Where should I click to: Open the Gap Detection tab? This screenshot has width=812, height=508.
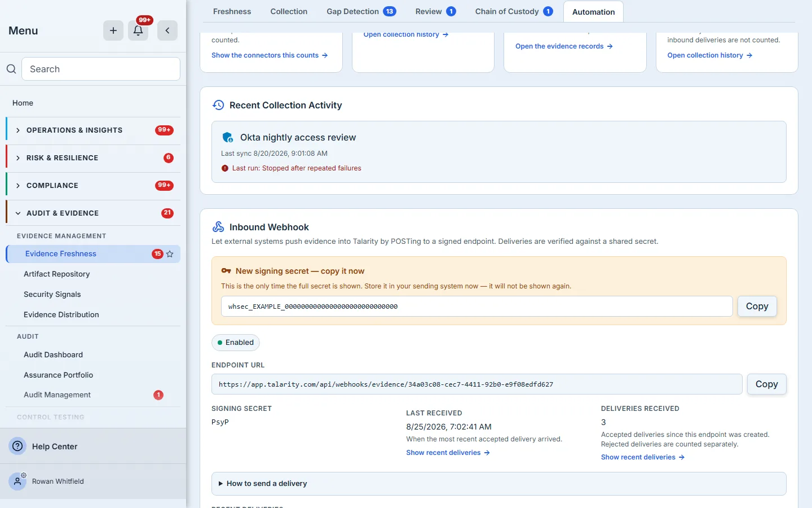coord(361,11)
